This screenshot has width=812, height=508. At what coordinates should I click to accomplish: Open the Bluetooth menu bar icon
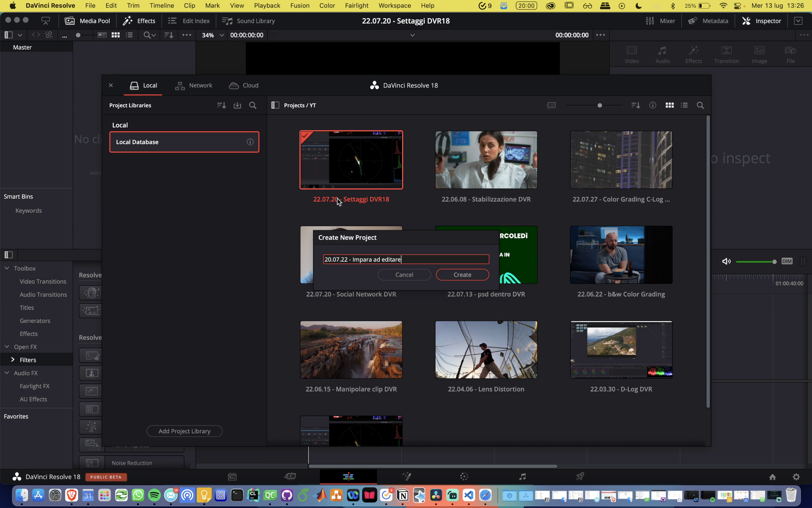point(673,6)
